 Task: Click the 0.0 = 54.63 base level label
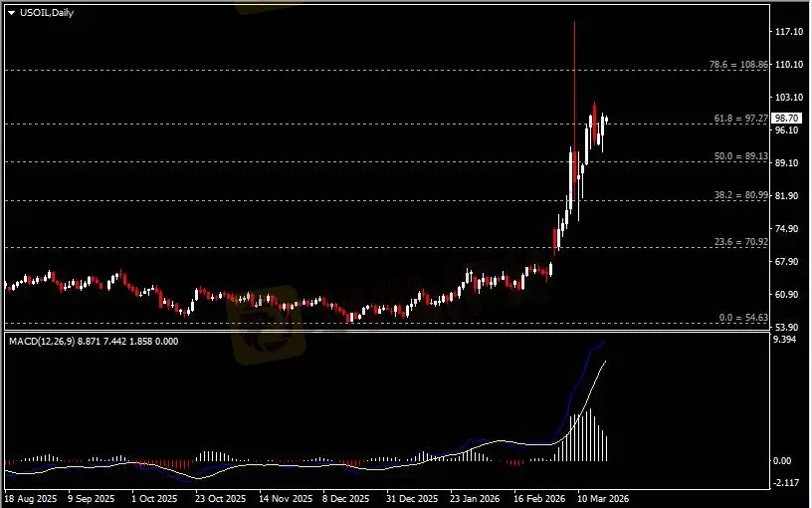pyautogui.click(x=743, y=318)
